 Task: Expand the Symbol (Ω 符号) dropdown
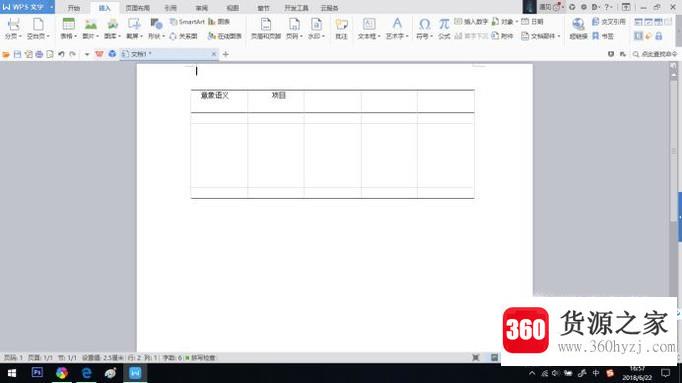click(431, 37)
